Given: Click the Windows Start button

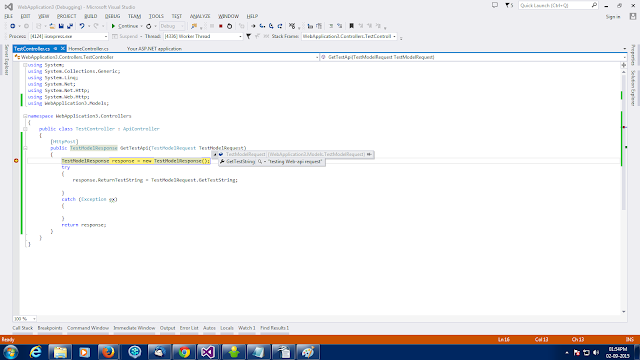Looking at the screenshot, I should click(x=10, y=352).
